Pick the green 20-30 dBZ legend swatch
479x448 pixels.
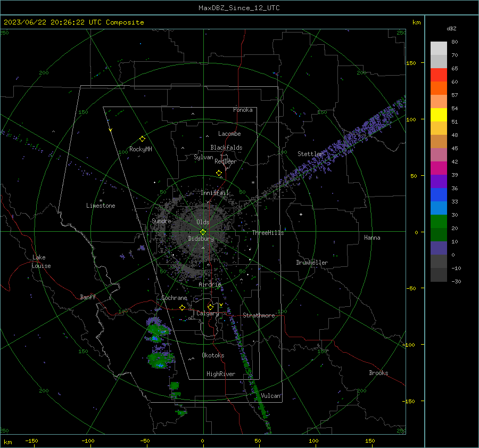[439, 222]
